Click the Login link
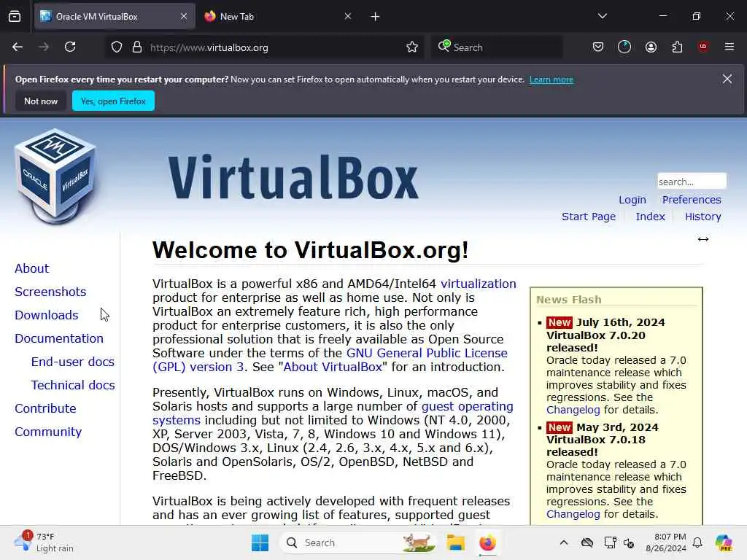 tap(632, 200)
